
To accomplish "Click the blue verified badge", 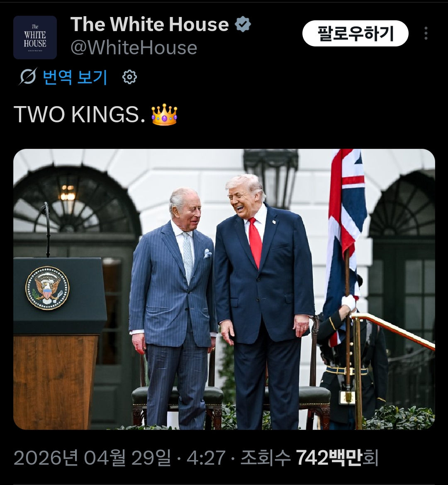I will click(x=243, y=24).
